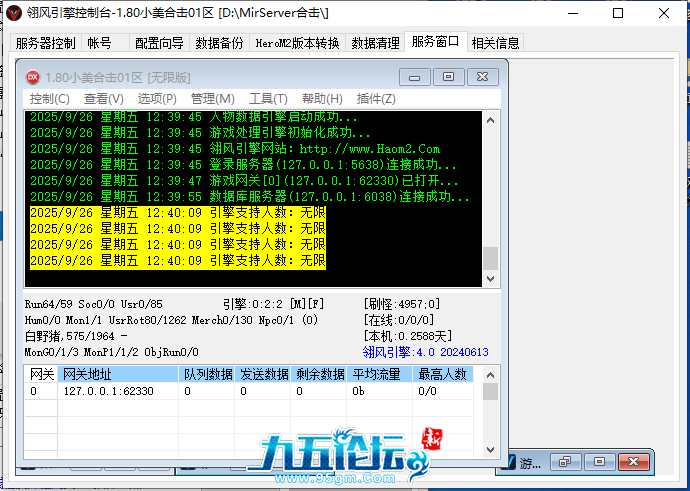Select the 数据备份 tab
This screenshot has width=690, height=491.
[x=219, y=43]
